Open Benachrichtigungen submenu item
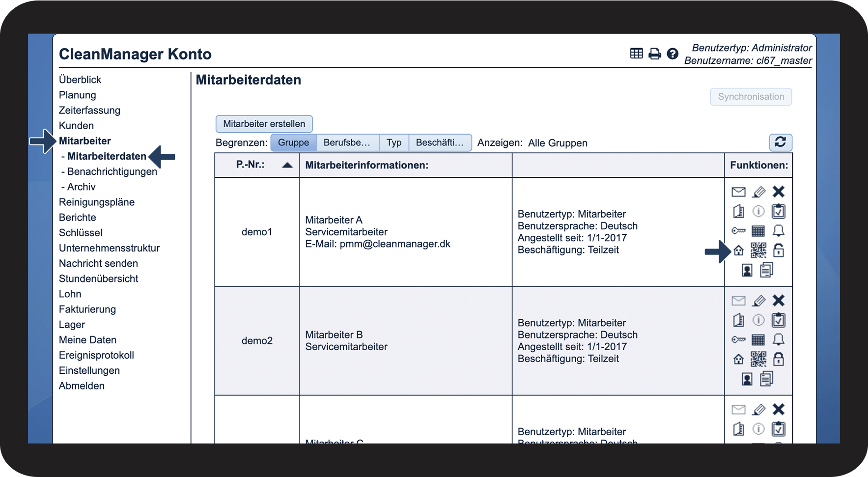 [112, 171]
